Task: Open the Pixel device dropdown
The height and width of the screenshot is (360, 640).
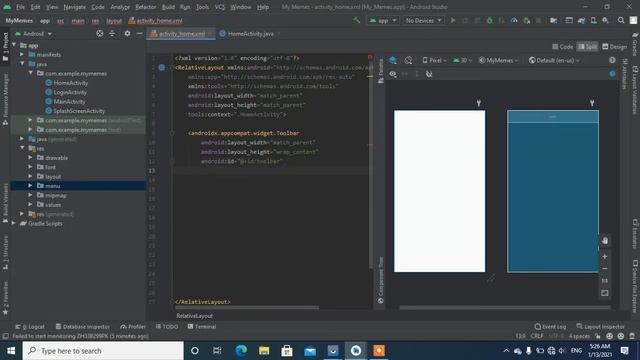Action: 434,60
